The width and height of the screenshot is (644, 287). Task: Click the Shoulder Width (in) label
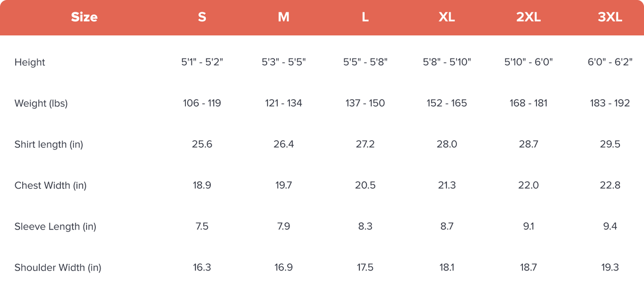tap(58, 267)
